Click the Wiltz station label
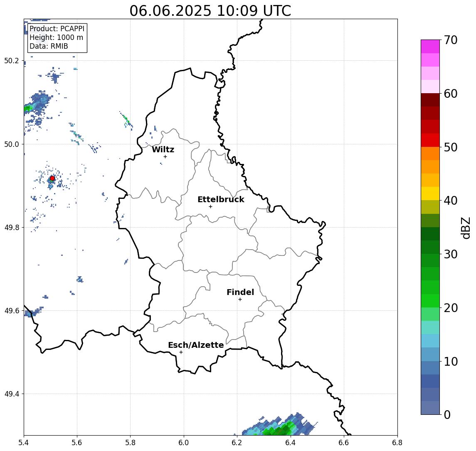476x451 pixels. pos(163,149)
